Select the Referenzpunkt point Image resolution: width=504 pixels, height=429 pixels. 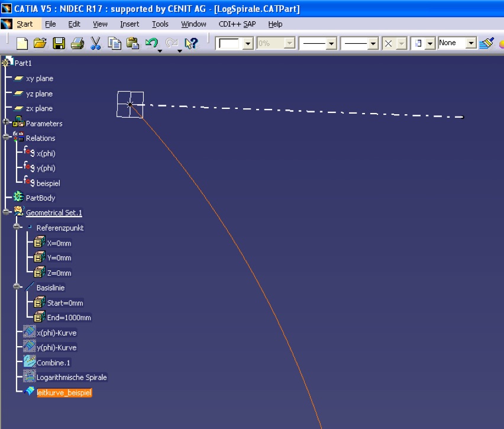coord(60,228)
